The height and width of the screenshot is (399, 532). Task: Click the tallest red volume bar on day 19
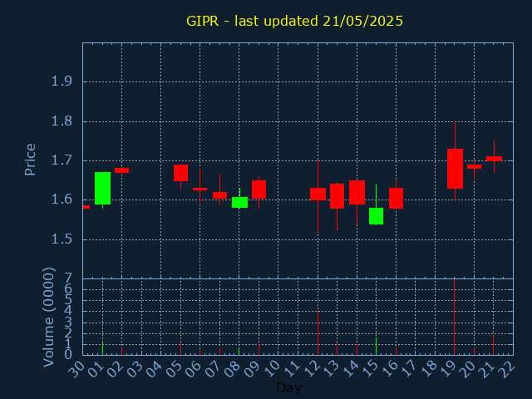455,318
